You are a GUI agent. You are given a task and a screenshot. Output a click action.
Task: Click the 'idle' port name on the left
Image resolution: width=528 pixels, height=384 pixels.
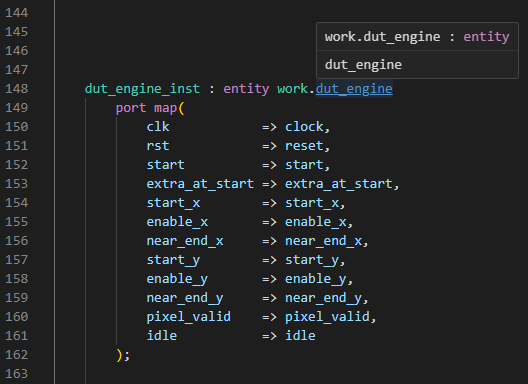click(162, 336)
